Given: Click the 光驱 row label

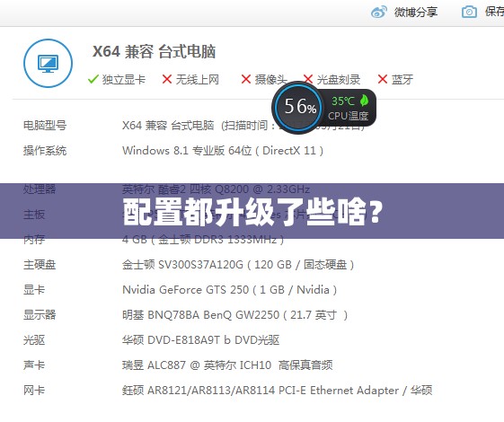Looking at the screenshot, I should click(34, 339).
